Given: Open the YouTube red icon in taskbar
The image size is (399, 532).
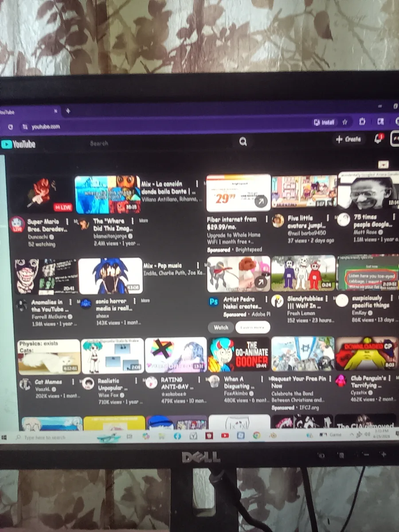Looking at the screenshot, I should pyautogui.click(x=224, y=436).
